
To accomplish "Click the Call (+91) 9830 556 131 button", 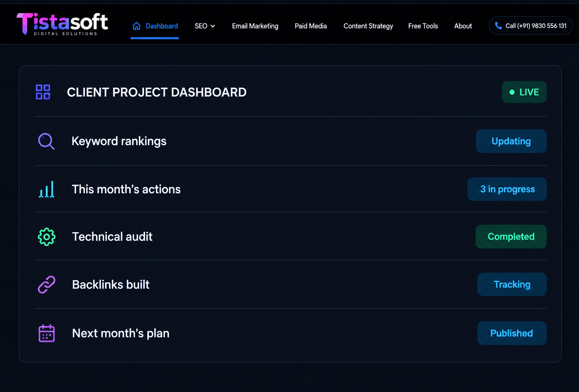I will click(x=530, y=25).
